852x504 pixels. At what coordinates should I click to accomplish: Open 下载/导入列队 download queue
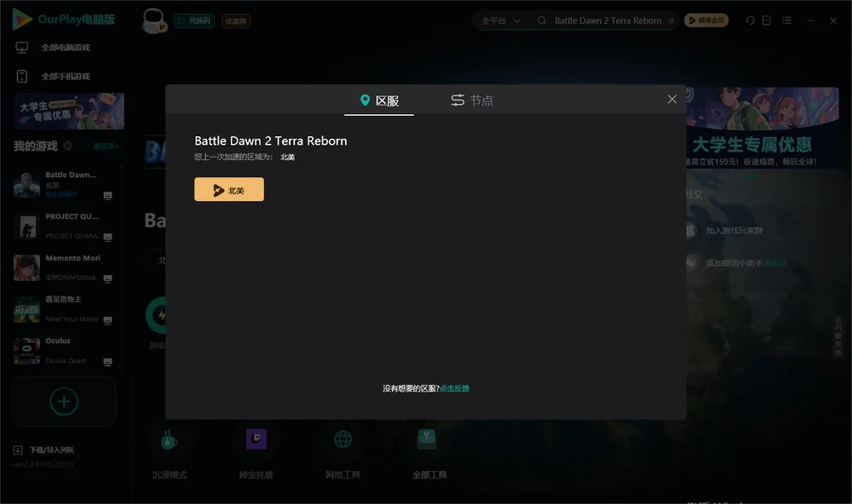[x=44, y=450]
